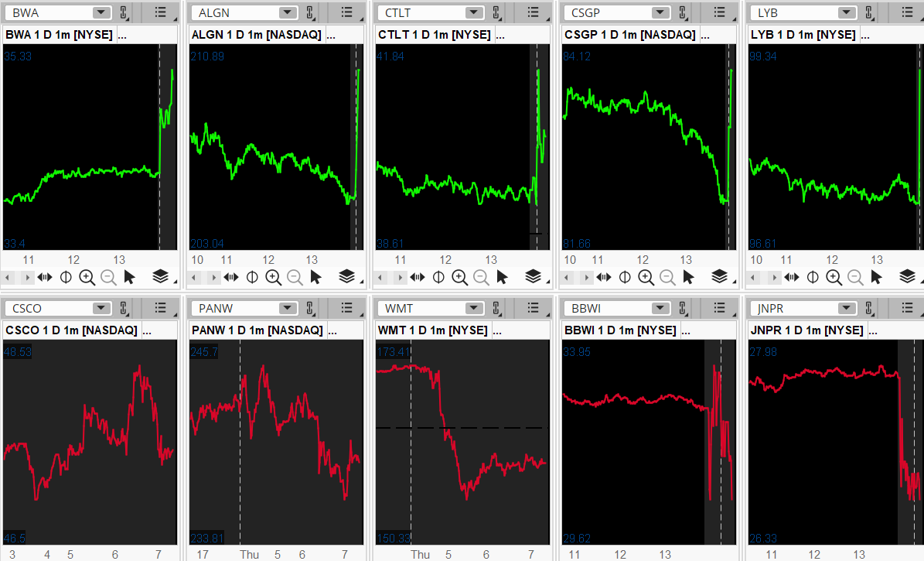Click the pan arrows icon under BWA chart
Screen dimensions: 924x561
click(x=45, y=277)
